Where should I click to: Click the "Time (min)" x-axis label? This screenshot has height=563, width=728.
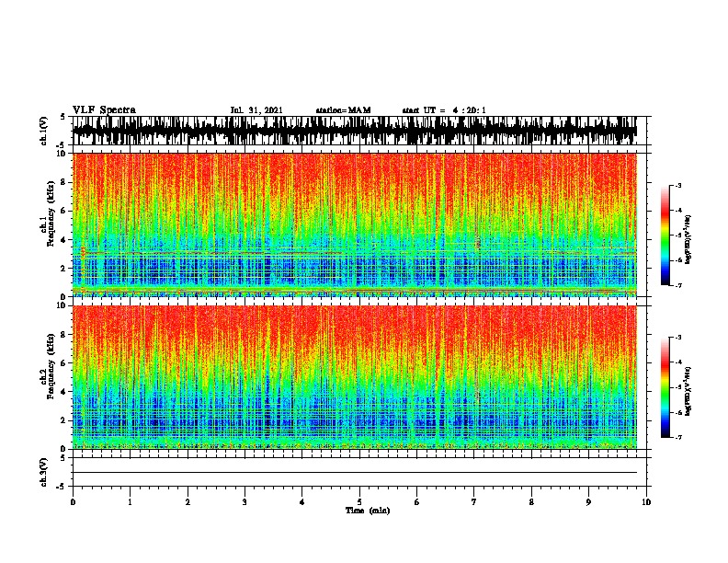pos(368,511)
